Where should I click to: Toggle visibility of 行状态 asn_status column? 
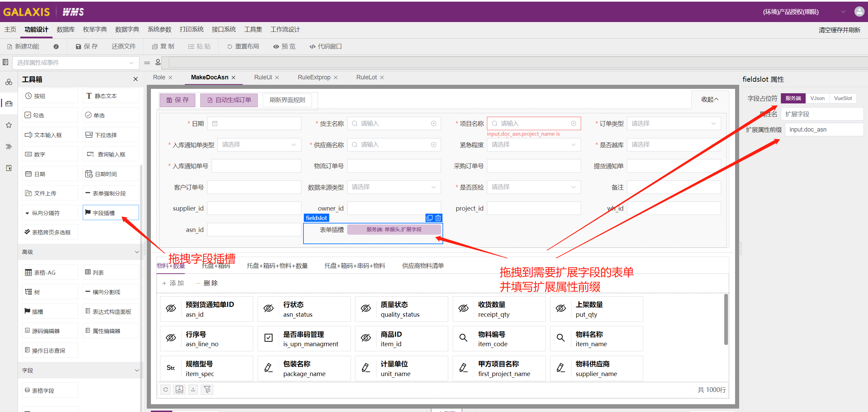click(269, 308)
